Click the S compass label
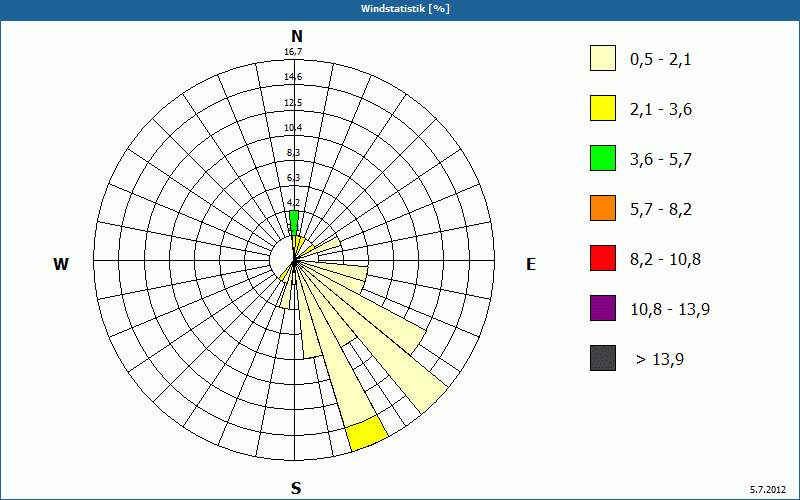 click(296, 488)
